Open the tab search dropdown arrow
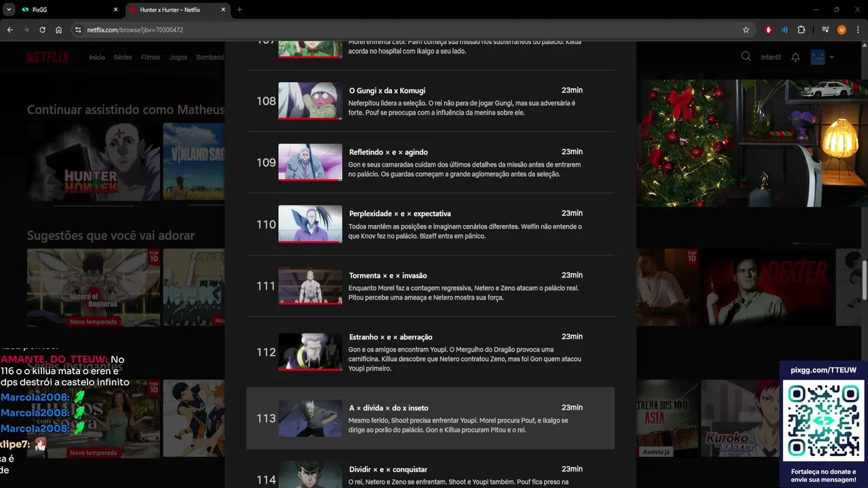This screenshot has width=868, height=488. tap(9, 9)
